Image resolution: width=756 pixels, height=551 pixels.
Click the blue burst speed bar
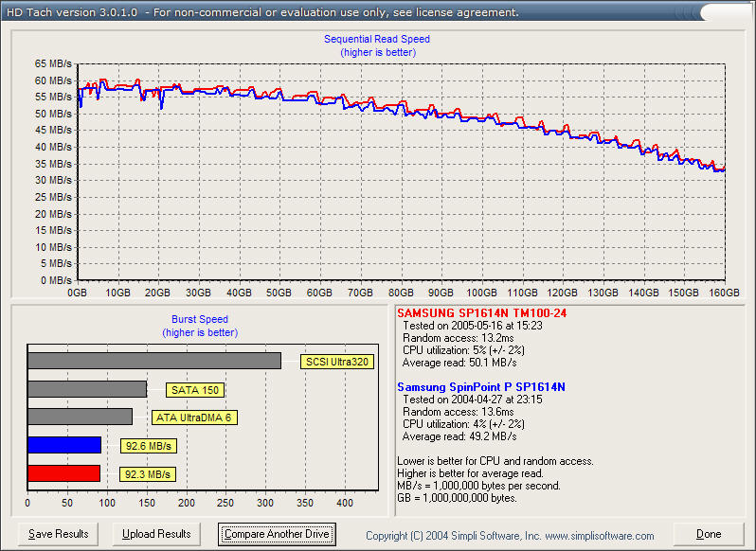coord(64,445)
